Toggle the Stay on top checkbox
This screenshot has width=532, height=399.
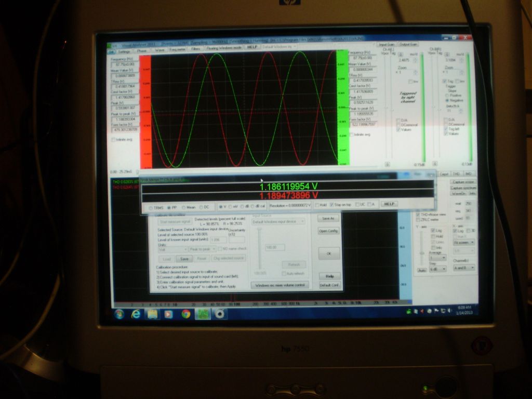point(331,205)
